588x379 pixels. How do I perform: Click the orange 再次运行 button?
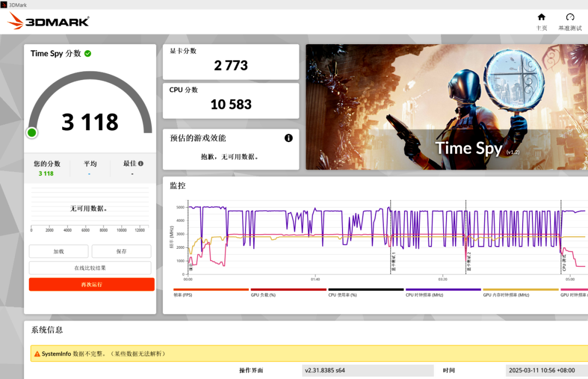(x=91, y=284)
